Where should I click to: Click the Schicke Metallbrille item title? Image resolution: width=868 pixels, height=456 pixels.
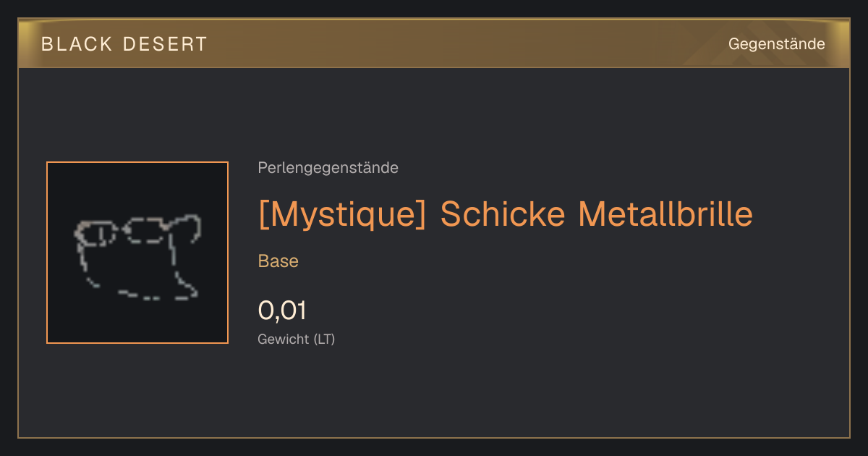(505, 214)
